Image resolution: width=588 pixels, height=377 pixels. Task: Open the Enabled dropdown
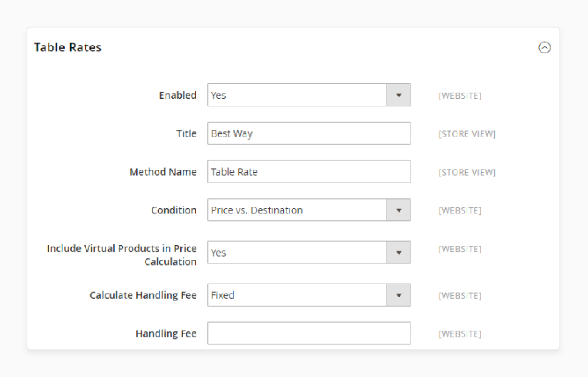click(309, 95)
